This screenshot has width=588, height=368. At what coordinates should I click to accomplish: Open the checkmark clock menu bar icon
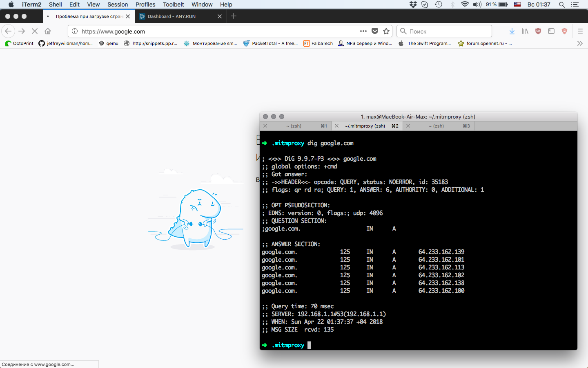[425, 4]
